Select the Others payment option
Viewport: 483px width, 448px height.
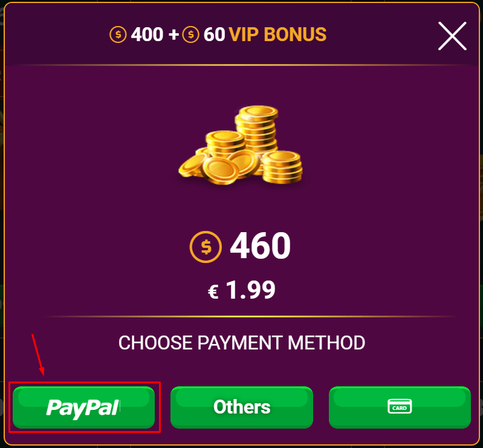[242, 407]
